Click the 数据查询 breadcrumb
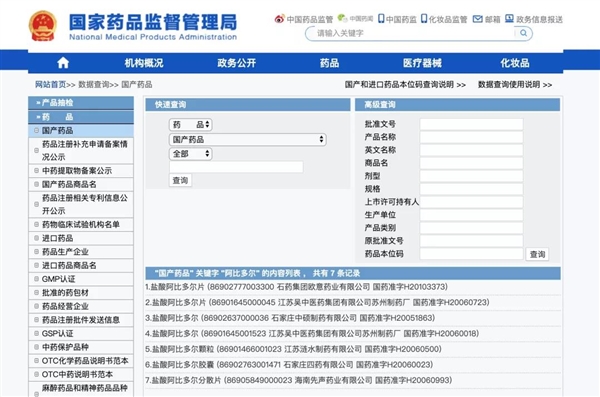Viewport: 600px width, 397px height. 94,84
